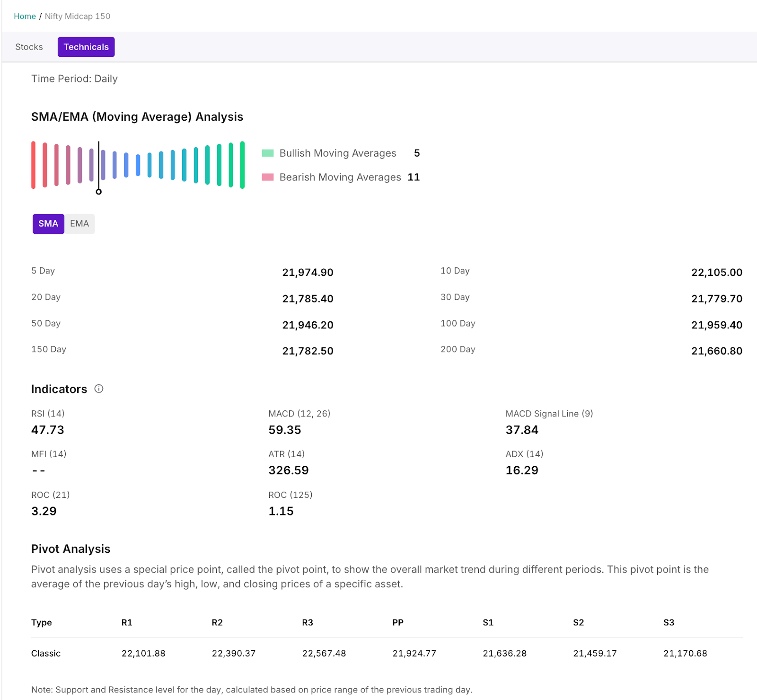Click the PP column header in pivot table
This screenshot has width=757, height=700.
(x=397, y=622)
